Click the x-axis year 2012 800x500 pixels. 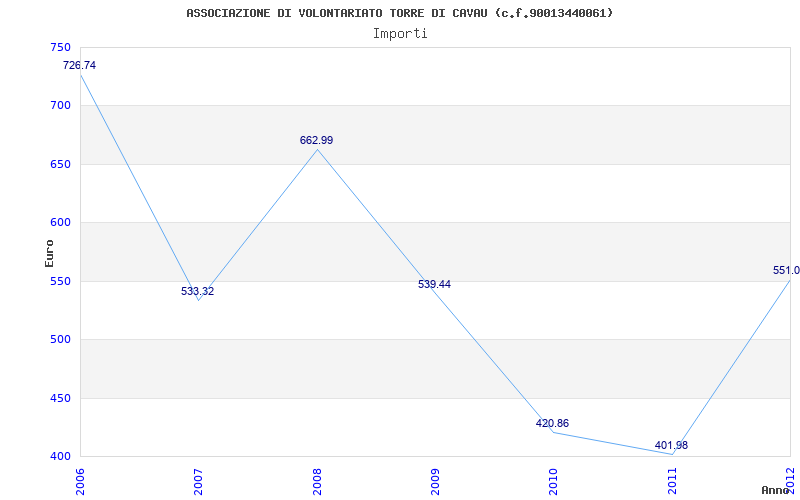point(790,481)
